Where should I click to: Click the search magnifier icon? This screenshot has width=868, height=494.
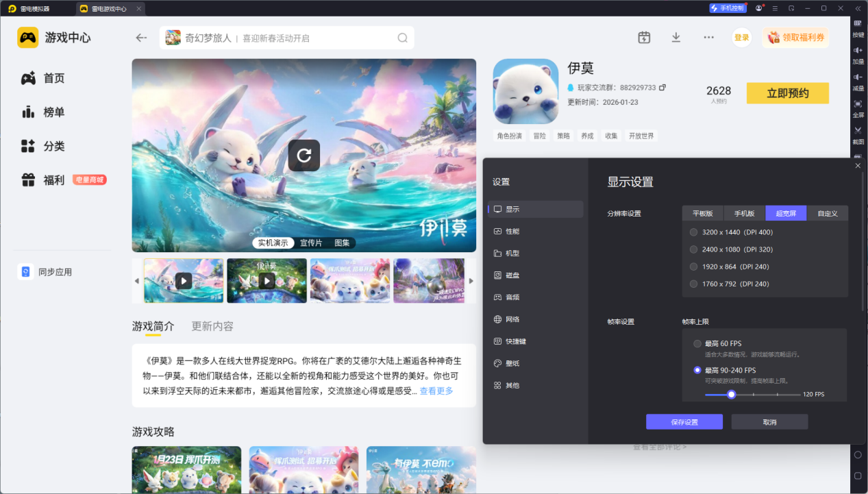[403, 38]
